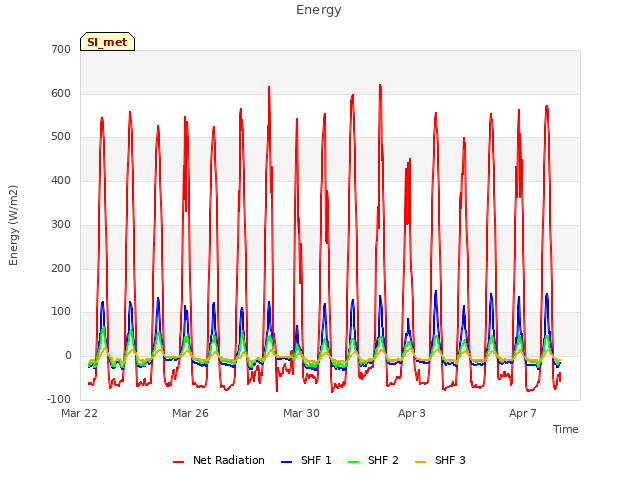Click the 600 y-axis tick label
The image size is (640, 480).
pyautogui.click(x=61, y=93)
